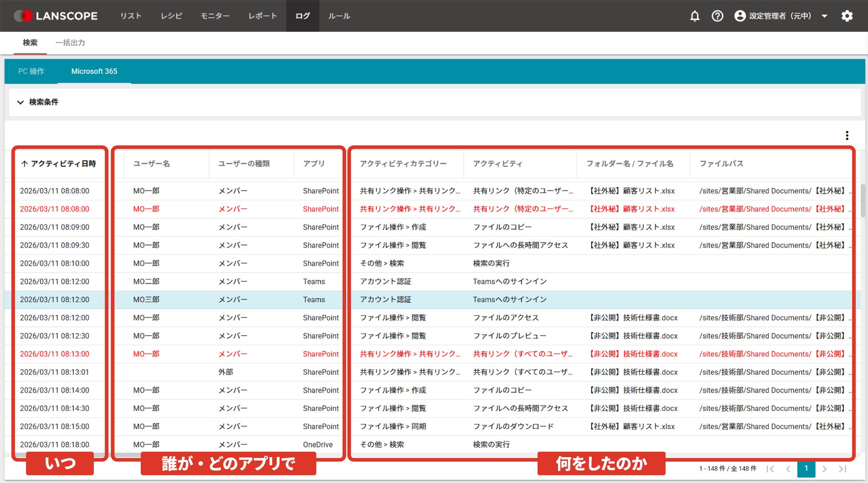The height and width of the screenshot is (483, 868).
Task: Open the notifications bell icon
Action: tap(694, 16)
